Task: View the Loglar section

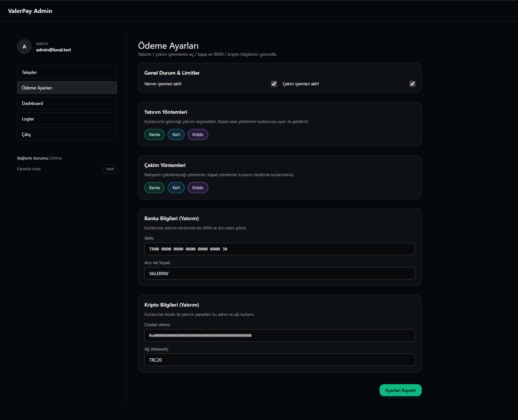Action: [66, 119]
